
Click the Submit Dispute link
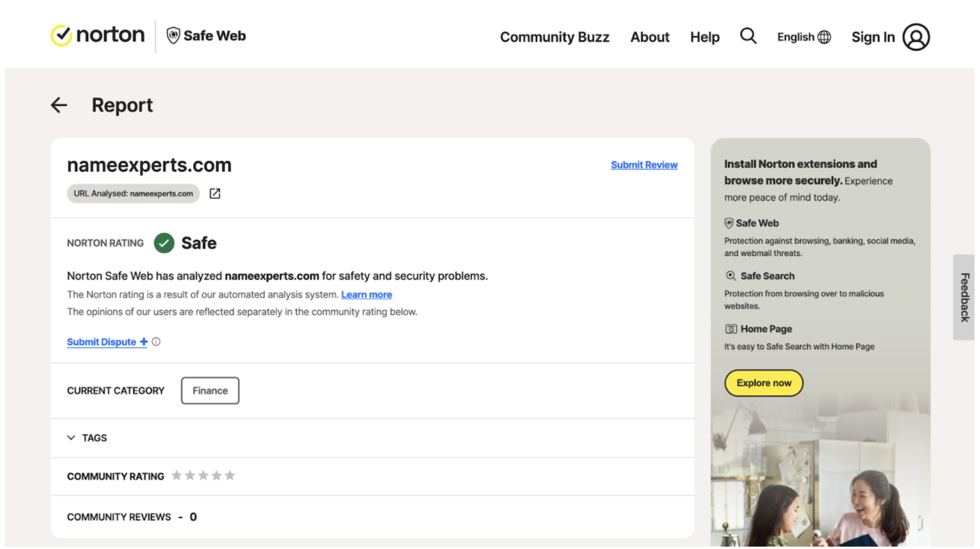point(107,342)
